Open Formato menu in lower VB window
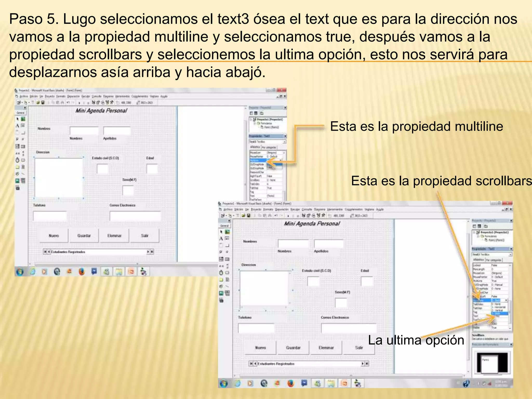532x399 pixels. pyautogui.click(x=268, y=209)
